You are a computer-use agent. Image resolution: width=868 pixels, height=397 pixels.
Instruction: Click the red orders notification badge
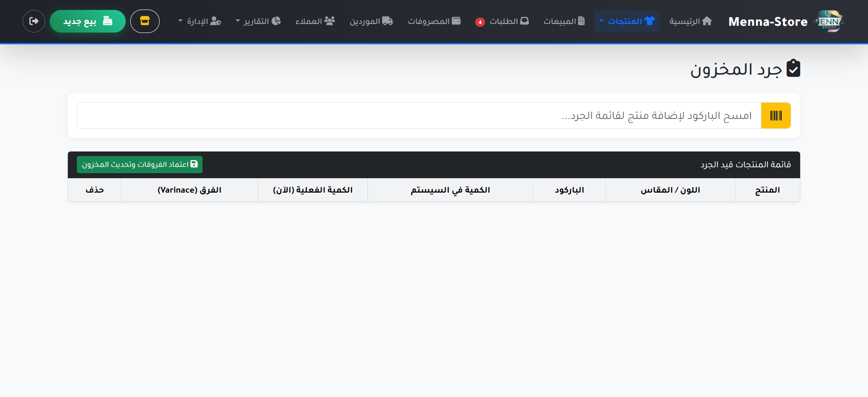pyautogui.click(x=480, y=22)
